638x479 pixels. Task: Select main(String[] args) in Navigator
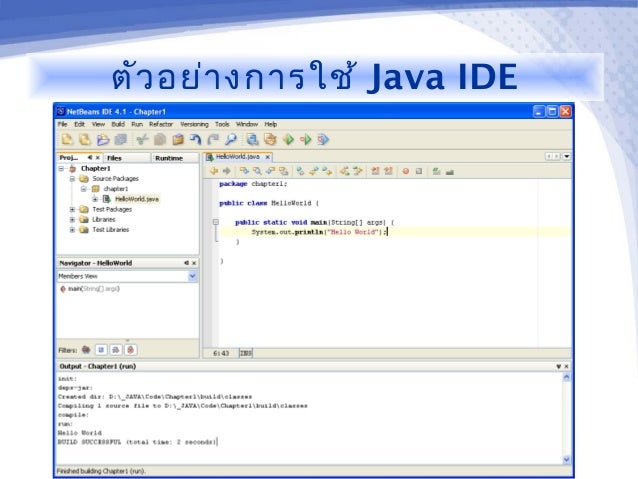point(94,289)
